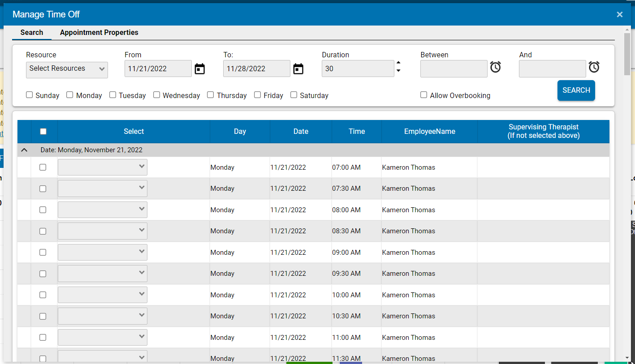This screenshot has width=635, height=364.
Task: Open the To date calendar picker
Action: (x=298, y=69)
